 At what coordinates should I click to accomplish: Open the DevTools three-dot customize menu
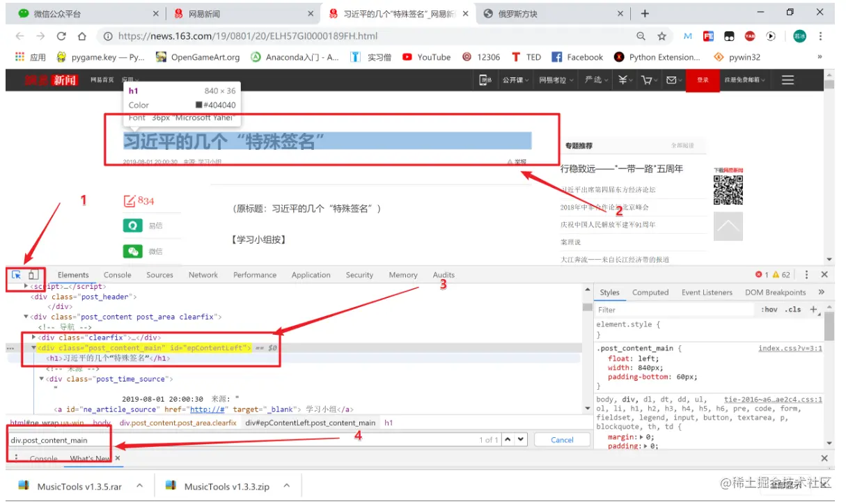click(x=806, y=275)
